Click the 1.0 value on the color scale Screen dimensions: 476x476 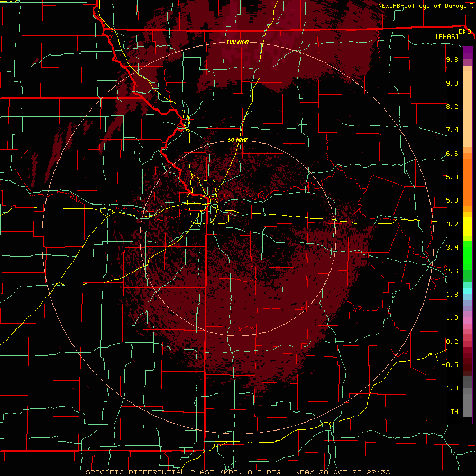[452, 318]
